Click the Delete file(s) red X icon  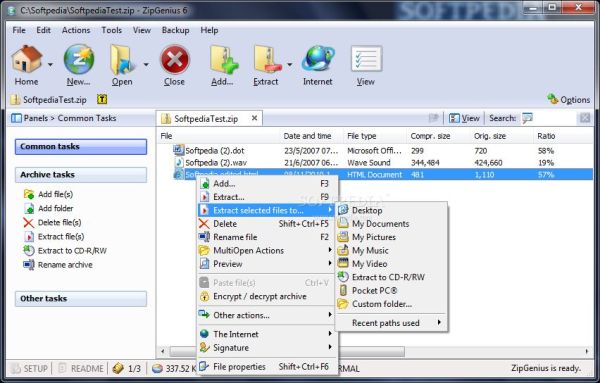[x=29, y=223]
